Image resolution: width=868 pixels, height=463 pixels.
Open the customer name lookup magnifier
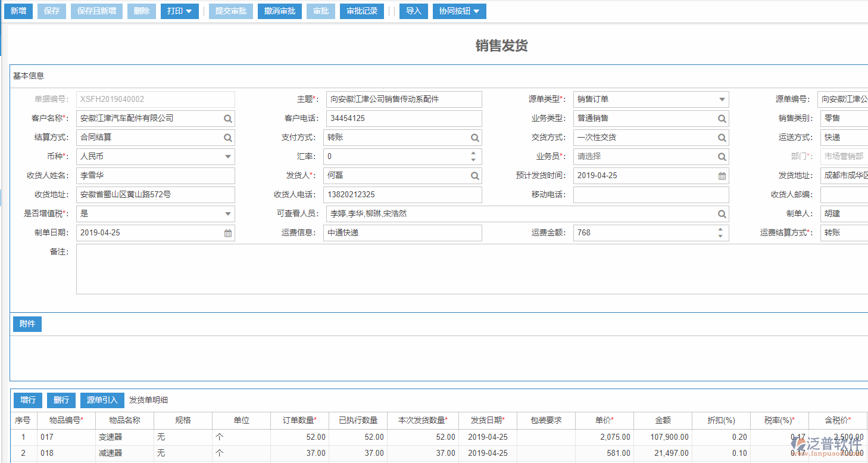pyautogui.click(x=227, y=118)
